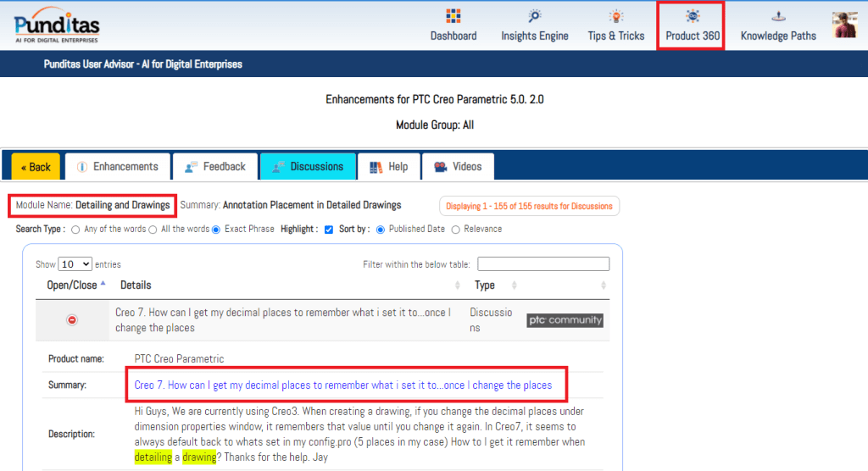The height and width of the screenshot is (471, 868).
Task: Click the Punditas logo
Action: point(57,25)
